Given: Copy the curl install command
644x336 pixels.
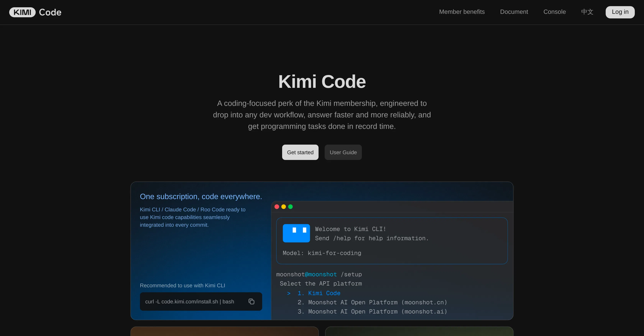Looking at the screenshot, I should tap(251, 301).
